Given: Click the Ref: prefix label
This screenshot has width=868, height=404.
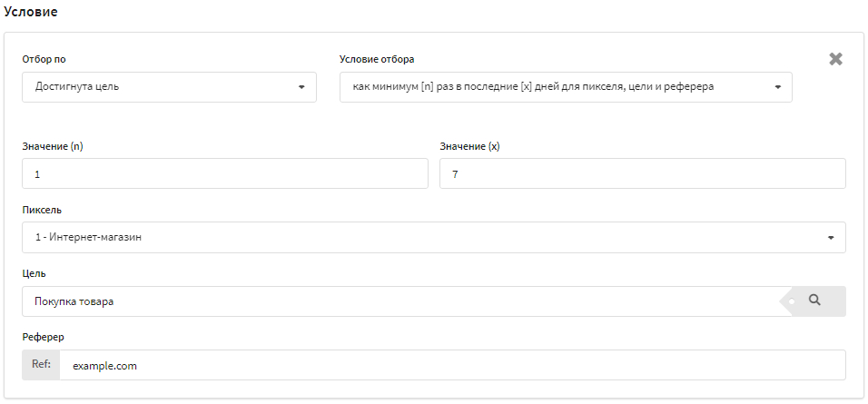Looking at the screenshot, I should click(x=41, y=365).
